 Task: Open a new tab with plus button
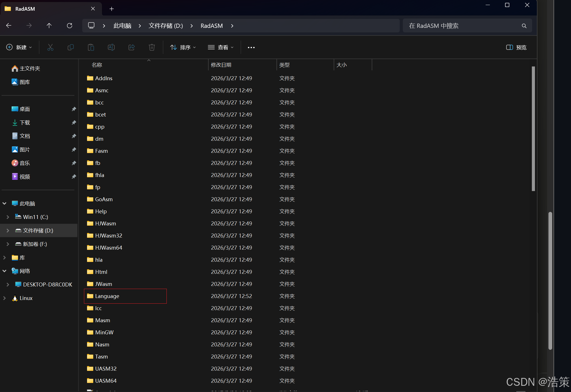pyautogui.click(x=112, y=9)
